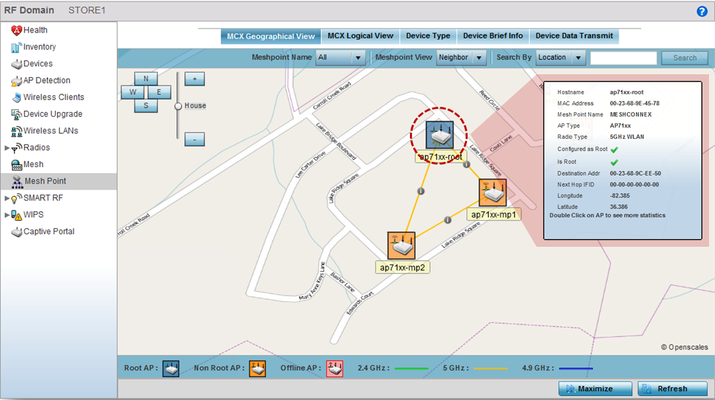The width and height of the screenshot is (715, 400).
Task: Click the AP Detection icon
Action: click(16, 81)
